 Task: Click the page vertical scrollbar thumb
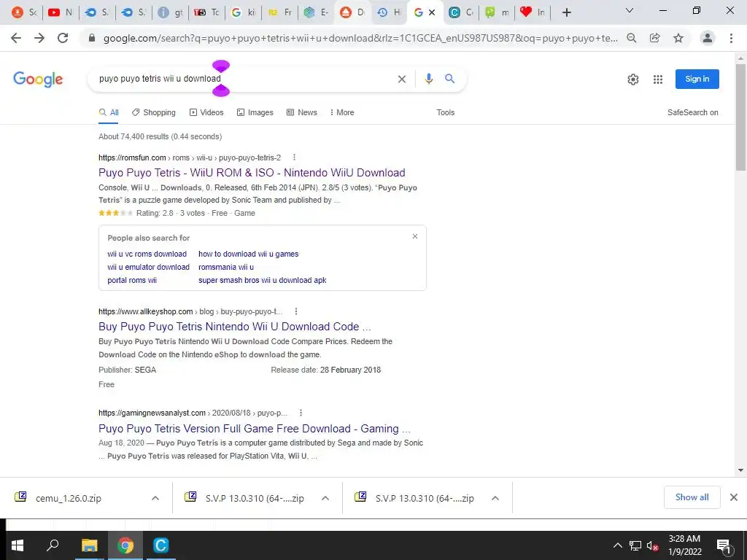(741, 117)
